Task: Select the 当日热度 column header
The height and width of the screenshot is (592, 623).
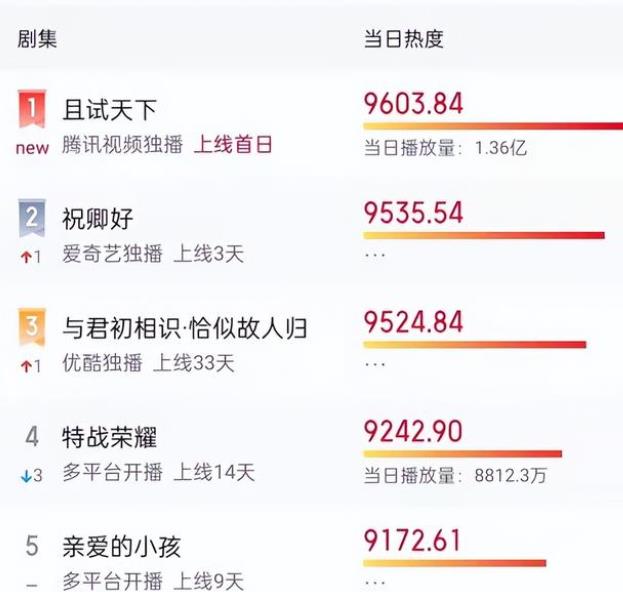Action: (402, 40)
